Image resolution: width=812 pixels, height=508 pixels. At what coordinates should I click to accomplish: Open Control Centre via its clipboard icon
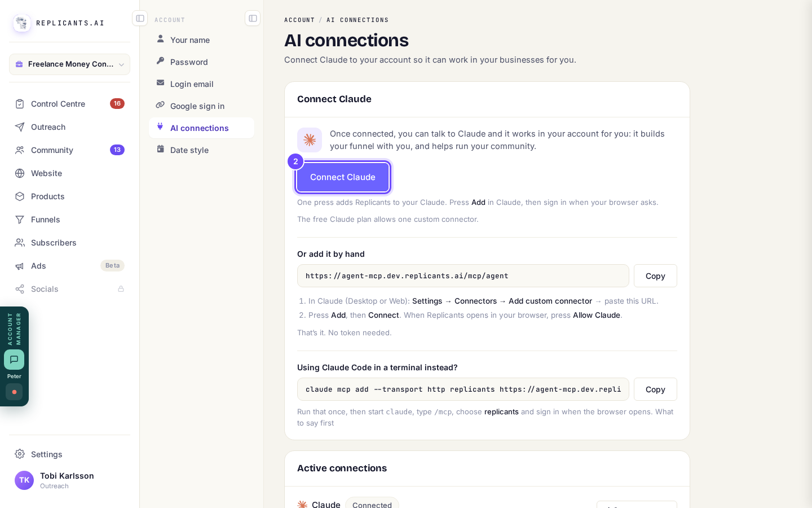coord(20,104)
